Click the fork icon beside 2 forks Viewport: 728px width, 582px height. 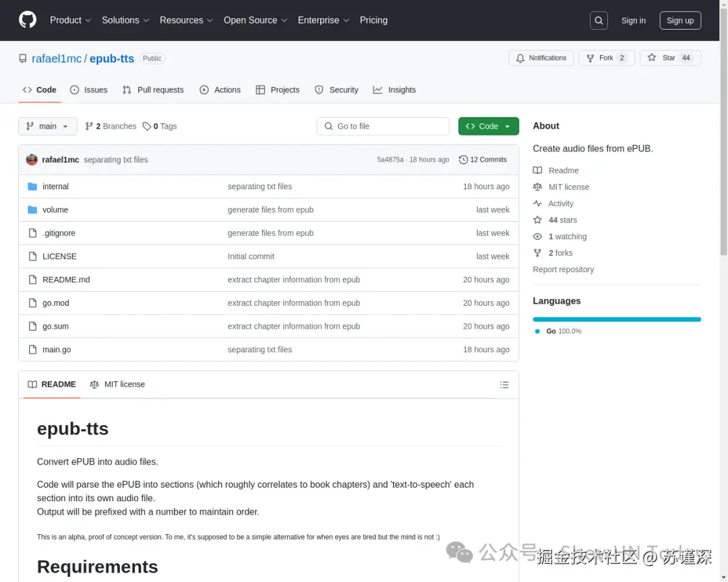pos(537,253)
